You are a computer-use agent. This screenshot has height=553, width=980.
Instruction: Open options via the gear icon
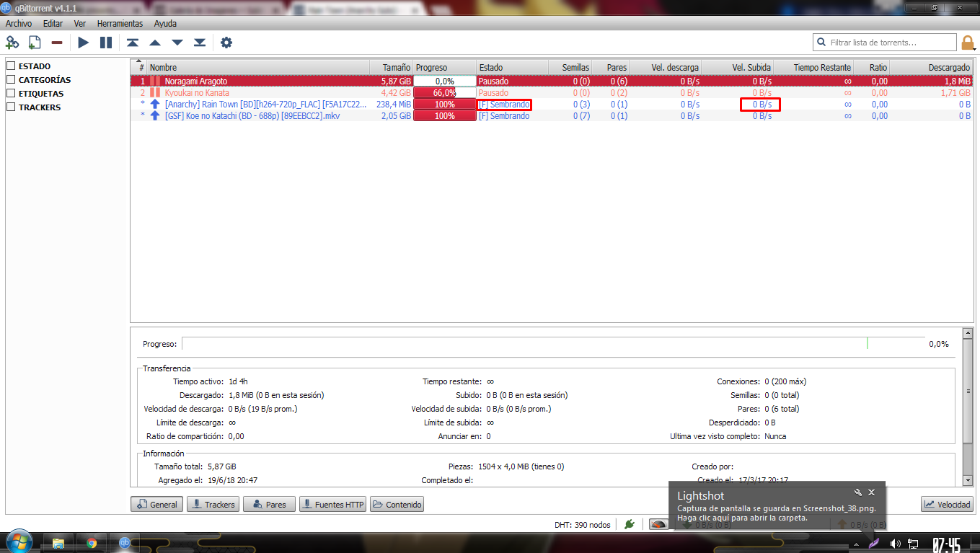[x=226, y=43]
